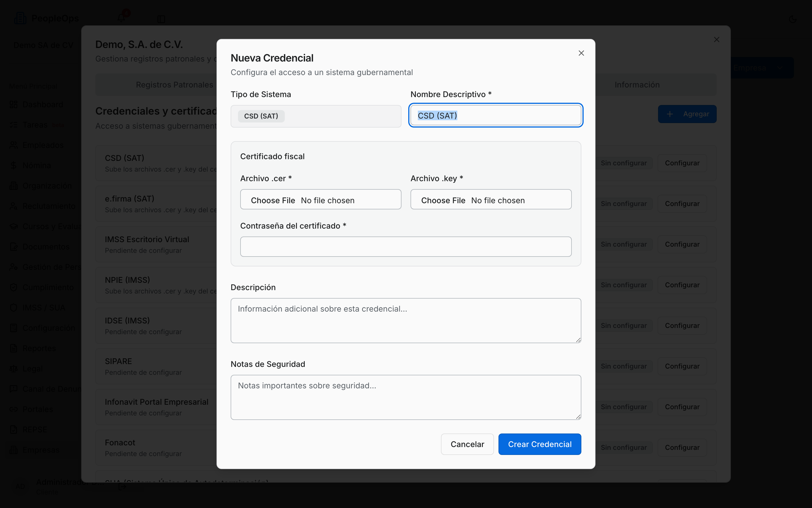Click Sin configurar badge in Fonacot row

pyautogui.click(x=623, y=448)
